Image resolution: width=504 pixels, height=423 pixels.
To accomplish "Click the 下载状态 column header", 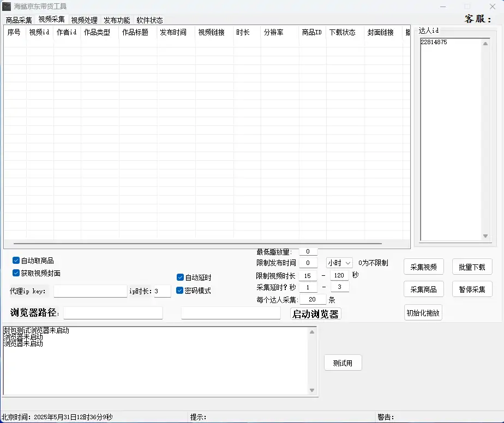I will (x=345, y=33).
